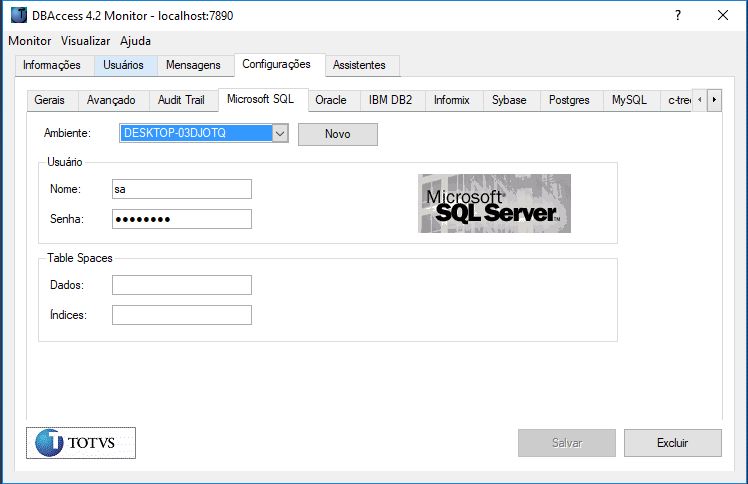Viewport: 748px width, 484px height.
Task: Switch to the Usuários tab
Action: [124, 65]
